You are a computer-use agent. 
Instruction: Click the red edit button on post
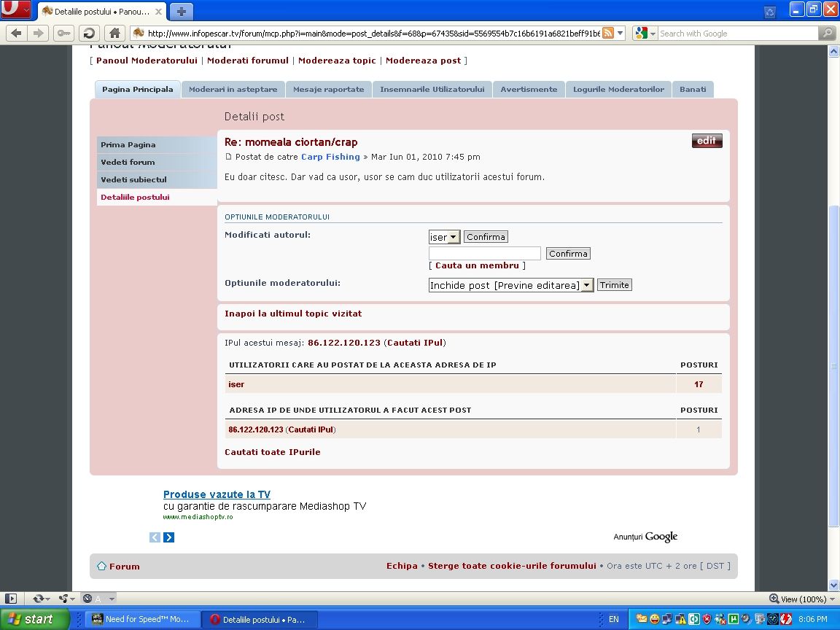point(707,141)
